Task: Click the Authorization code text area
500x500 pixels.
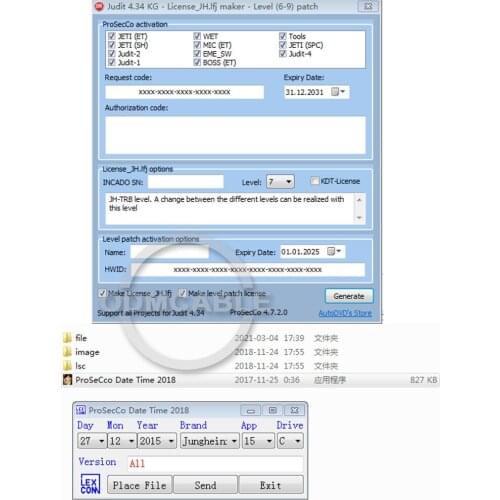Action: (235, 135)
